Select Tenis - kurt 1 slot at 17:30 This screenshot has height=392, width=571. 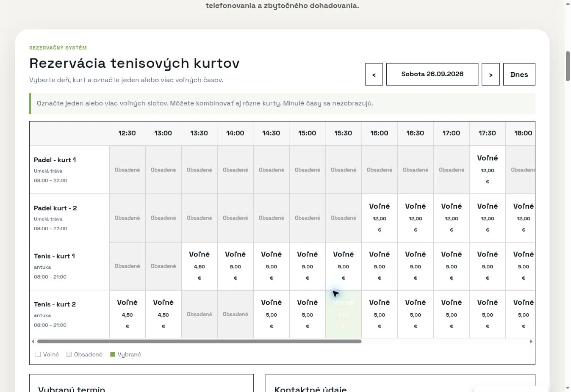488,266
